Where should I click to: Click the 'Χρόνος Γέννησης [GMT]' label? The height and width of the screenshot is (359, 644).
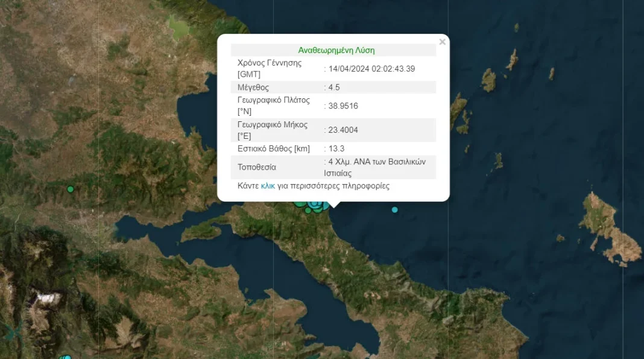coord(270,68)
